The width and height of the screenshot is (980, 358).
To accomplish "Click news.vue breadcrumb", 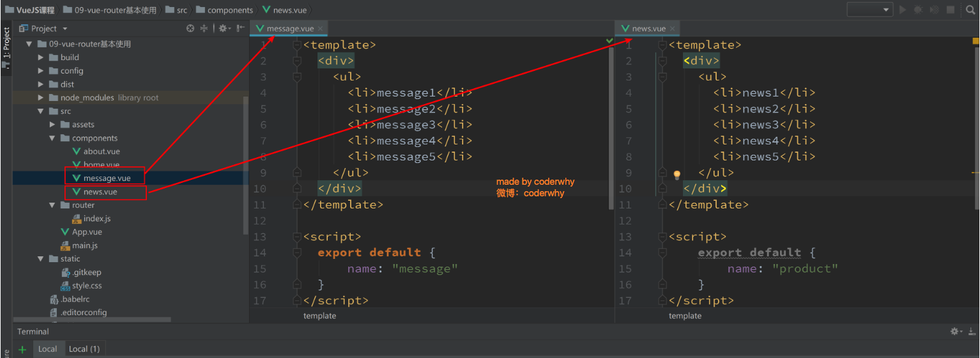I will 284,10.
